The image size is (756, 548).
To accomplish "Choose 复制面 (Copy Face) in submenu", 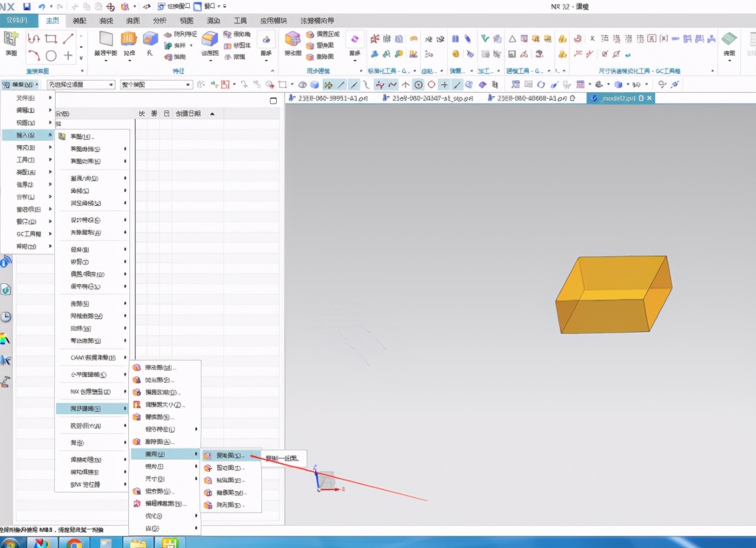I will tap(231, 455).
